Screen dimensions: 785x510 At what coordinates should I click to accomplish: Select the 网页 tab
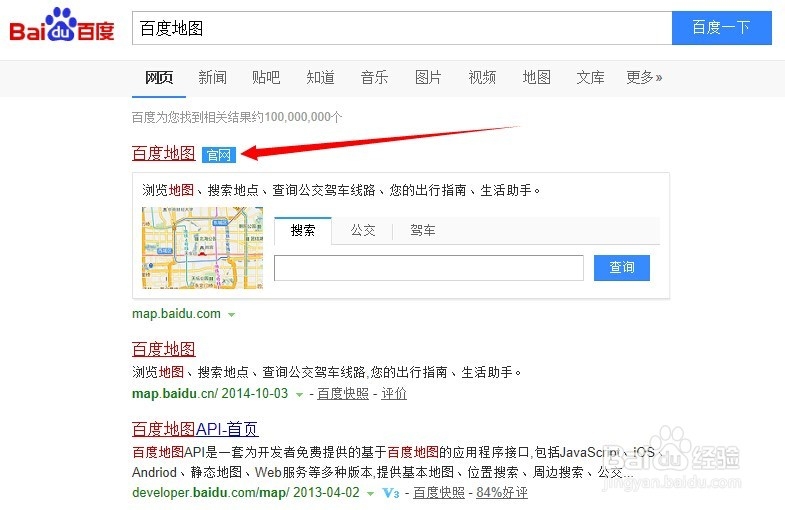(x=159, y=78)
